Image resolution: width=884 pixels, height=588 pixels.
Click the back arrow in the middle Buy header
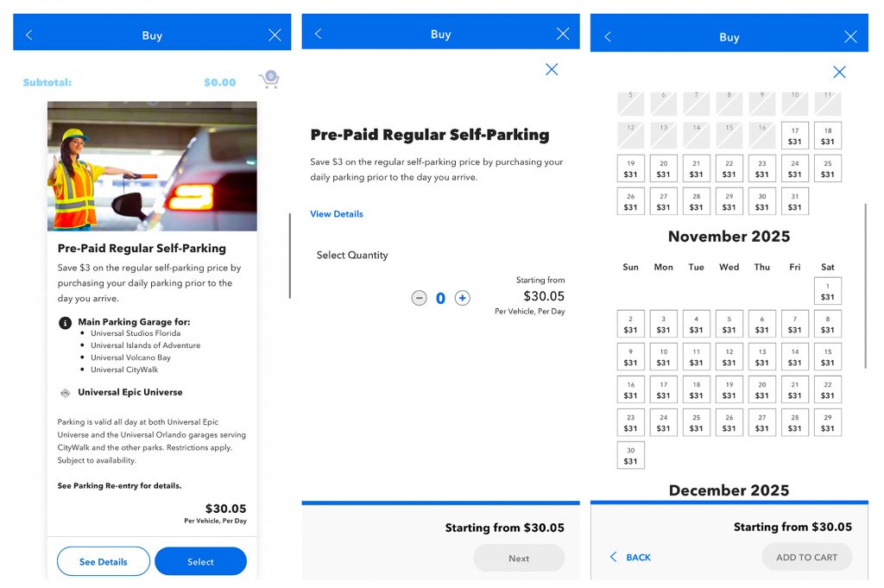318,34
